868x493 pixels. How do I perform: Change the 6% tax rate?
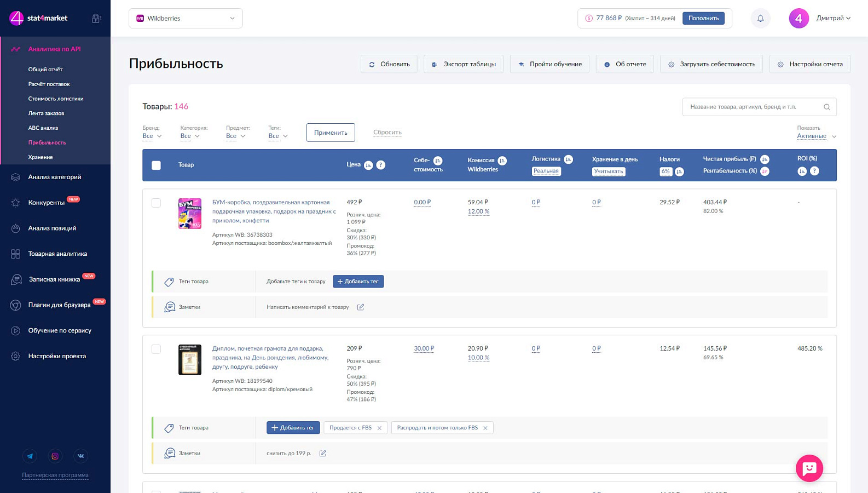tap(666, 171)
